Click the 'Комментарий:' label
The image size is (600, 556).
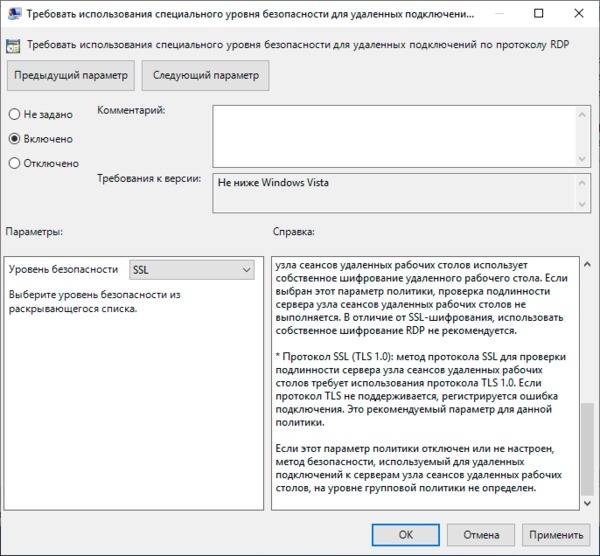131,110
